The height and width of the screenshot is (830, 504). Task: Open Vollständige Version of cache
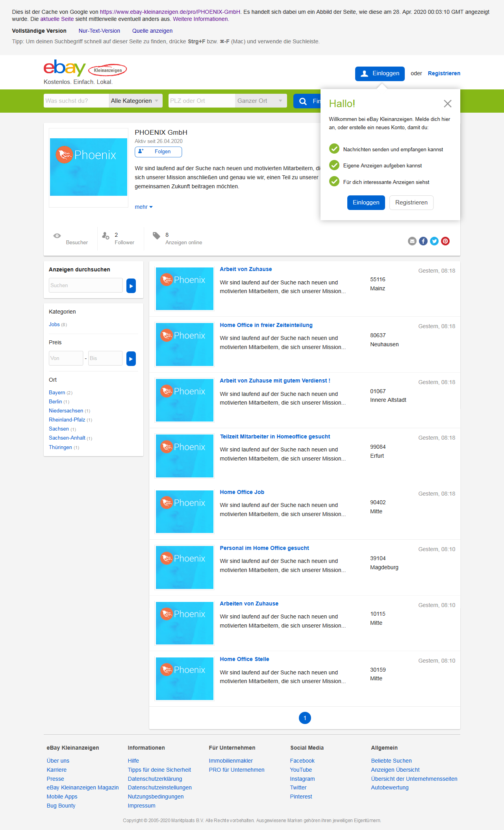click(39, 31)
